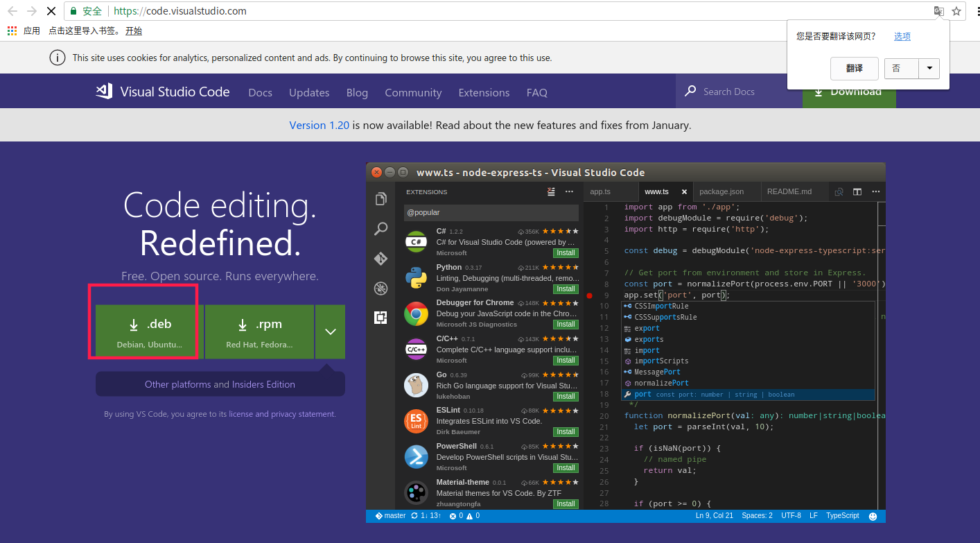980x543 pixels.
Task: Download the .rpm package
Action: click(259, 331)
